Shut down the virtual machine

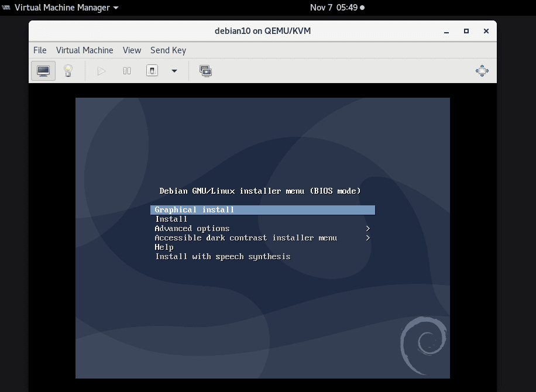coord(152,71)
